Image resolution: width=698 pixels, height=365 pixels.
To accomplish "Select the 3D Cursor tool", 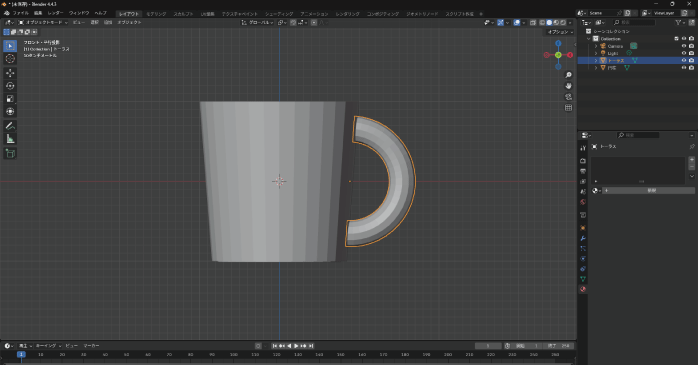I will [x=10, y=59].
